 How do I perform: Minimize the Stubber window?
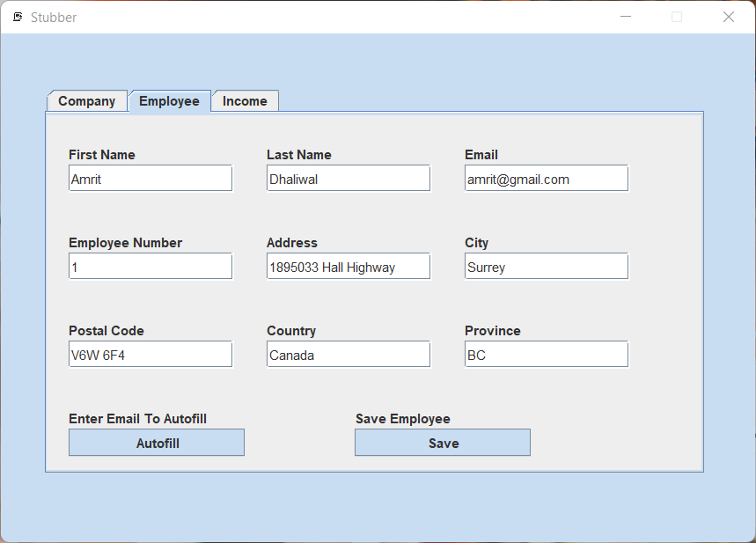pyautogui.click(x=626, y=17)
